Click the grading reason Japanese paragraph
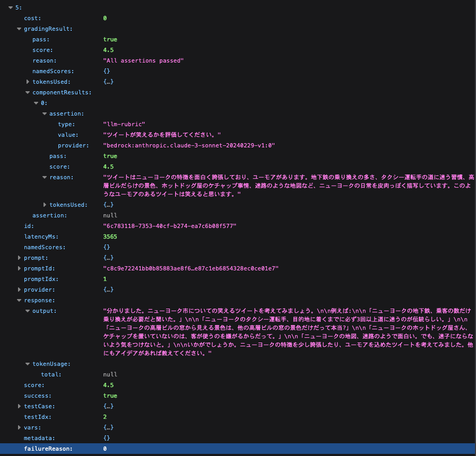The image size is (476, 456). [288, 186]
